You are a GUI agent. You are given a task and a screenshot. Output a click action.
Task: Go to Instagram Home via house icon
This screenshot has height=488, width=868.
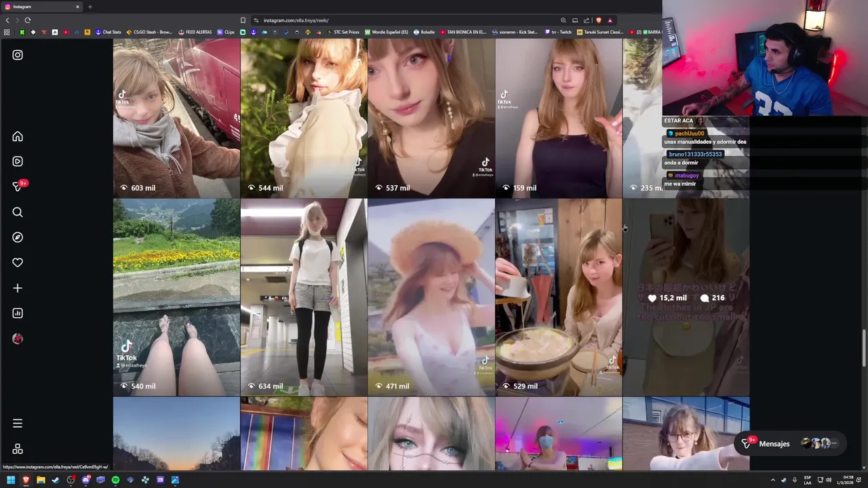(18, 136)
